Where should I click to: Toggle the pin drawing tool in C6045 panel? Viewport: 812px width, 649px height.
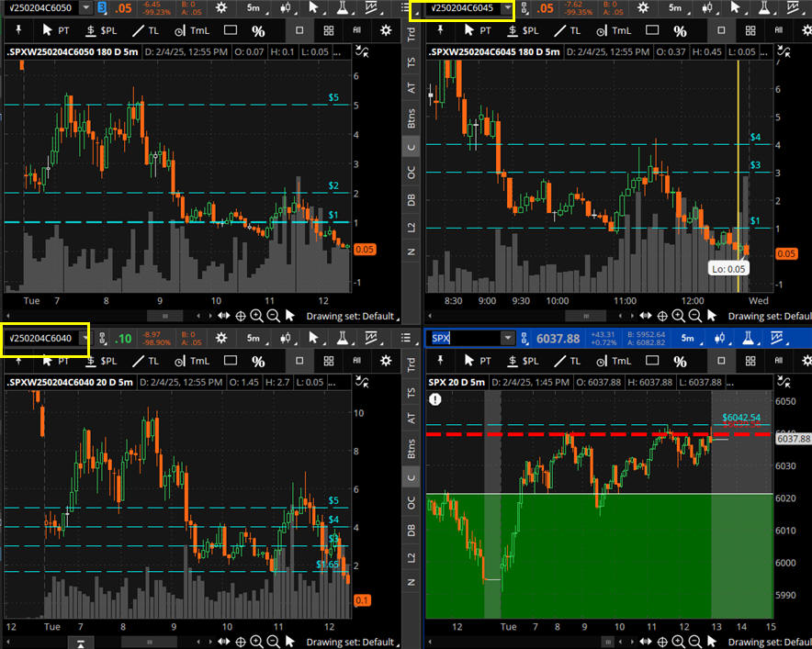pos(439,29)
